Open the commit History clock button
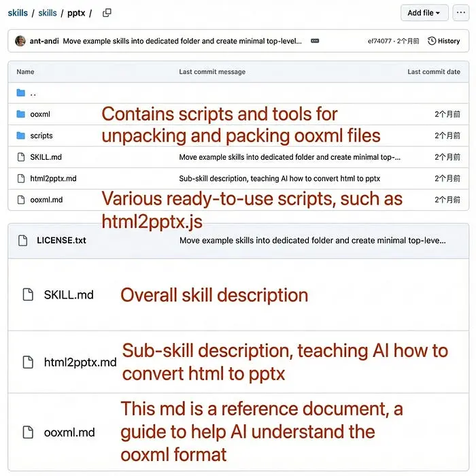The height and width of the screenshot is (476, 476). coord(443,41)
